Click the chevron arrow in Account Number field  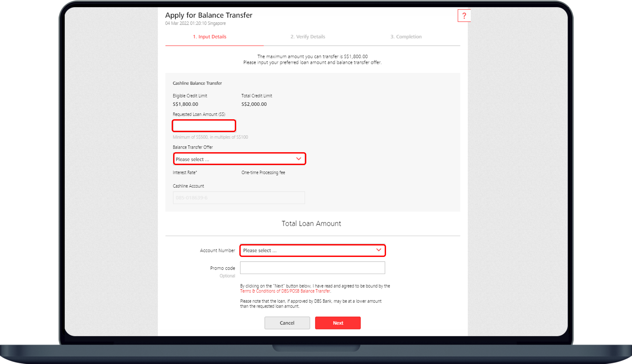click(379, 250)
